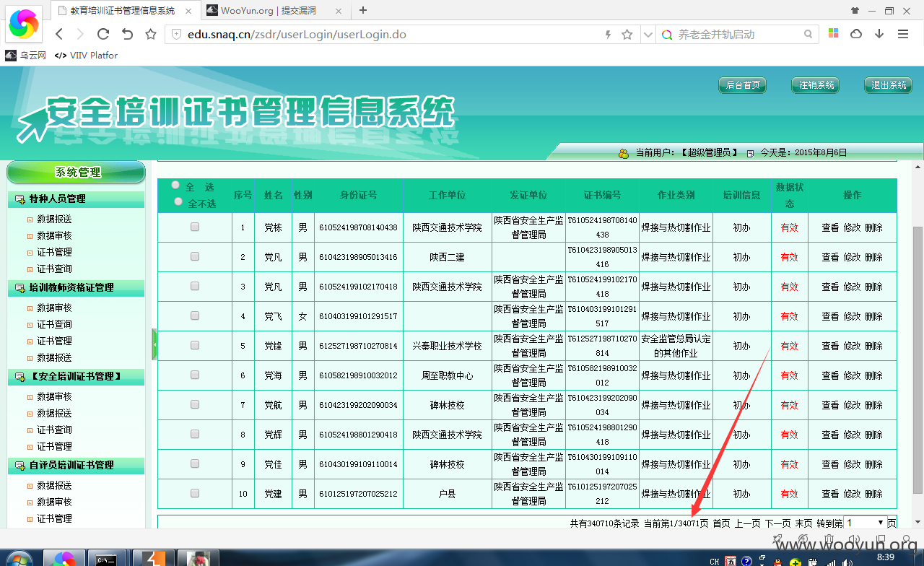
Task: Click the browser back arrow icon
Action: 59,34
